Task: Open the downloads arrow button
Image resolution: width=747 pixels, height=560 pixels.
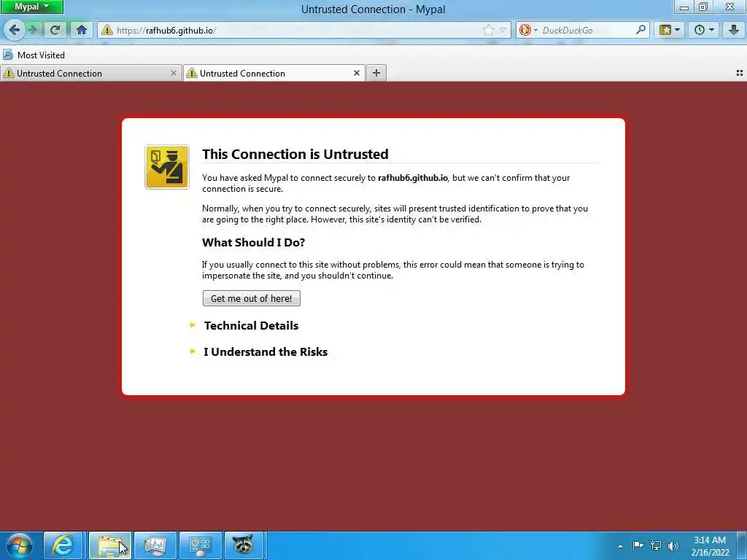Action: coord(733,30)
